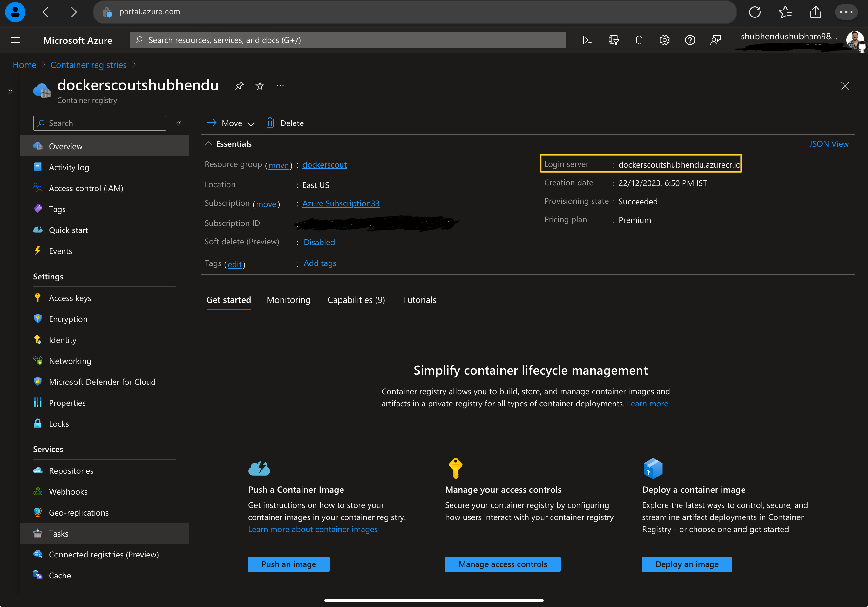Go to Home breadcrumb

pos(24,65)
